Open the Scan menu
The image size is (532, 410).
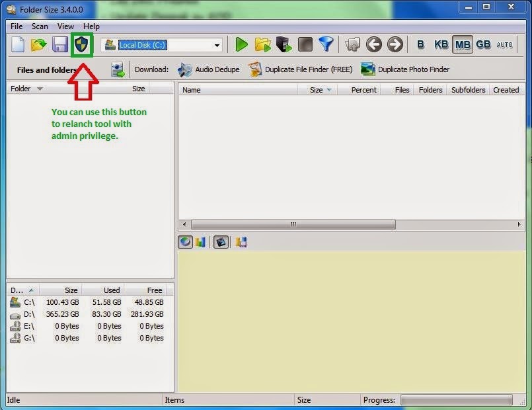click(40, 26)
